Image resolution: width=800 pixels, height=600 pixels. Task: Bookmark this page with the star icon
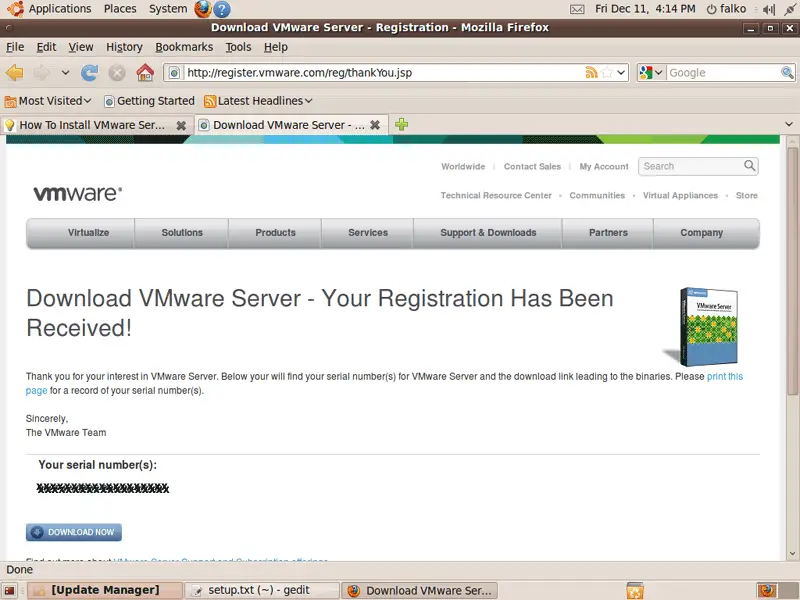pos(607,72)
